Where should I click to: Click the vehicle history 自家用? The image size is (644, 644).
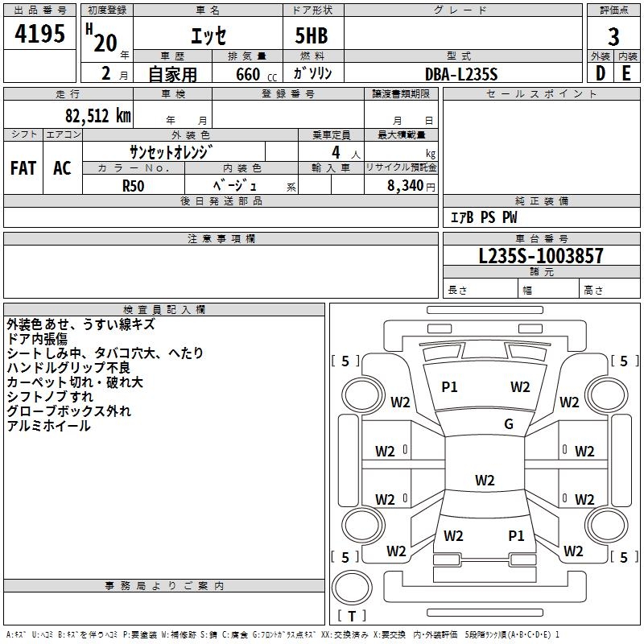172,74
